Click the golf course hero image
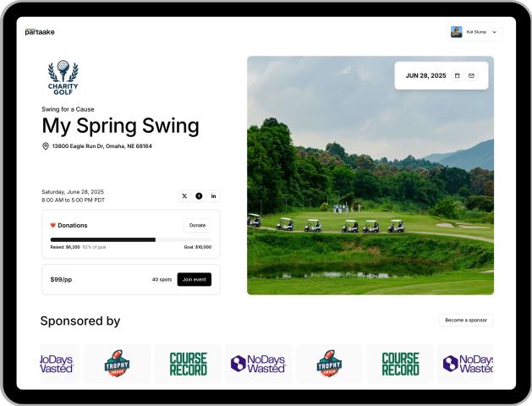This screenshot has height=406, width=532. (370, 175)
